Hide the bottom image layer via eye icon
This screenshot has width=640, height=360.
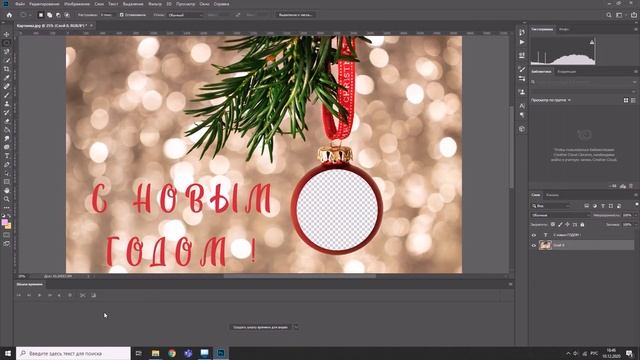tap(533, 245)
